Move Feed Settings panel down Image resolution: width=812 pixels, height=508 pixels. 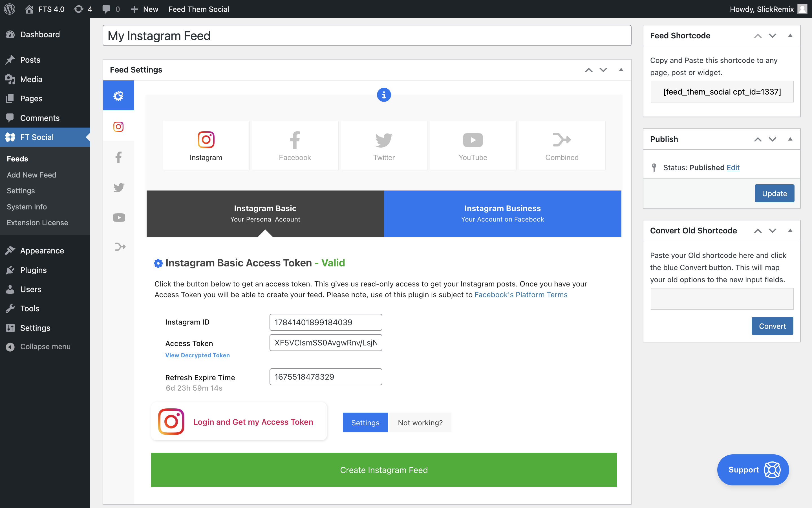click(x=603, y=70)
